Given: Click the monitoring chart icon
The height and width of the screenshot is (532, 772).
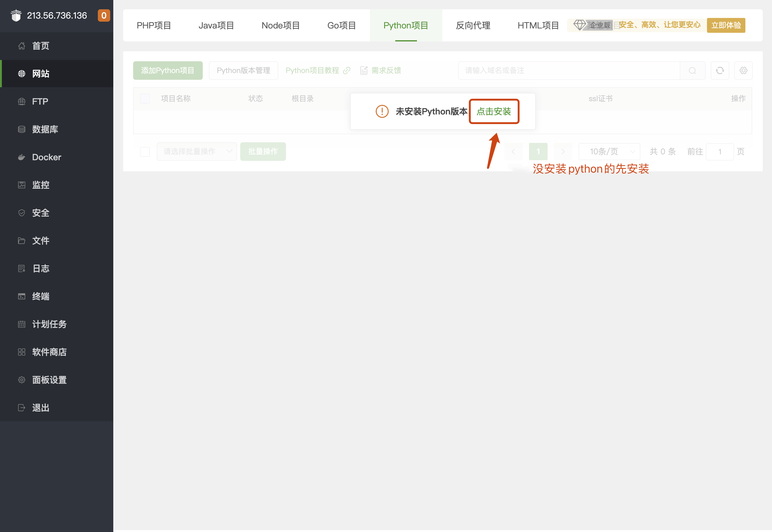Looking at the screenshot, I should pyautogui.click(x=22, y=185).
